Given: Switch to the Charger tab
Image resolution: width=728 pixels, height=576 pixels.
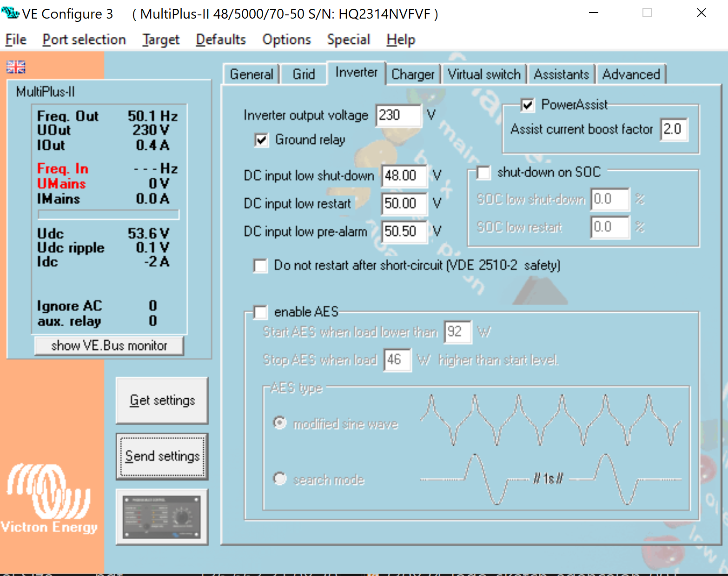Looking at the screenshot, I should [x=413, y=74].
